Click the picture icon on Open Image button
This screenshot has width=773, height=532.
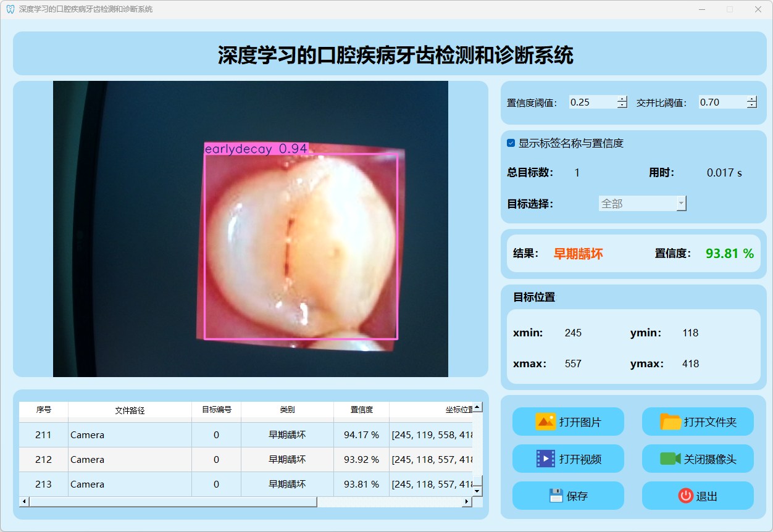pyautogui.click(x=546, y=422)
